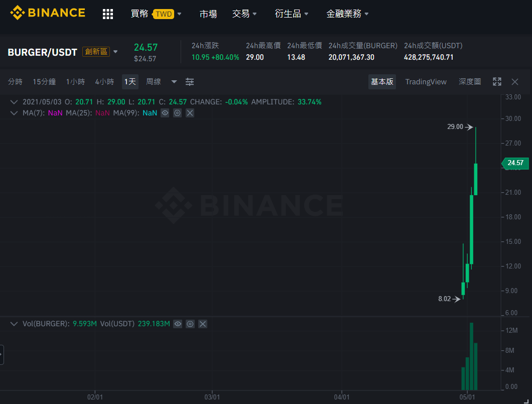The width and height of the screenshot is (532, 404).
Task: Click the latest green candlestick body
Action: point(476,180)
